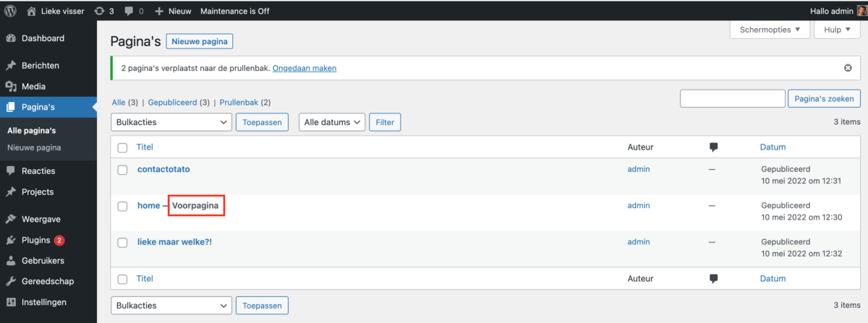This screenshot has width=868, height=323.
Task: Click the Nieuwe pagina button
Action: tap(200, 41)
